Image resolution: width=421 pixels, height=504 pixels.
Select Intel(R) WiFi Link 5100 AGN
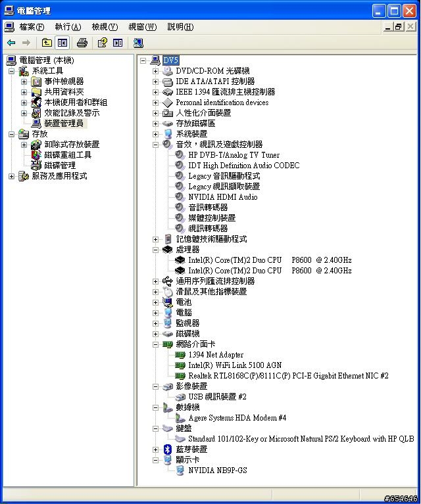235,365
